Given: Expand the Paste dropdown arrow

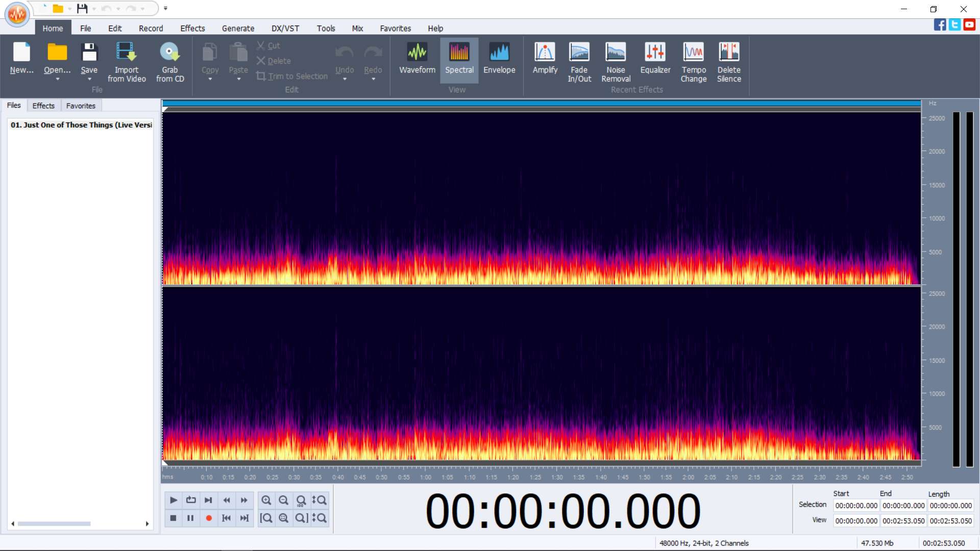Looking at the screenshot, I should pos(238,79).
